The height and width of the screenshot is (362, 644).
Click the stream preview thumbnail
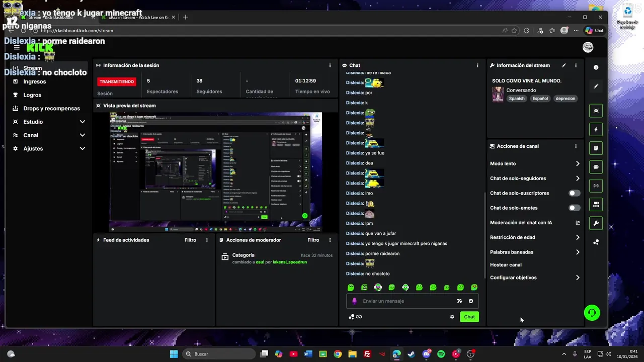[x=215, y=172]
